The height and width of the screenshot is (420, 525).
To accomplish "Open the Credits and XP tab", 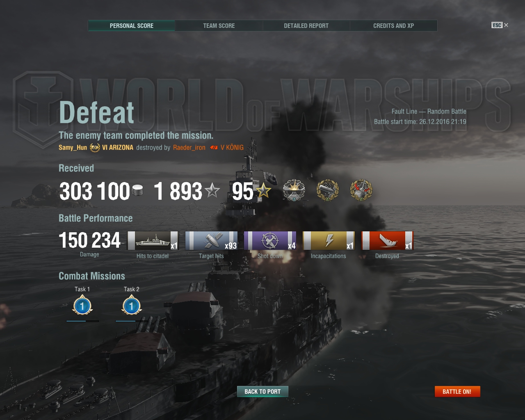I will (394, 26).
